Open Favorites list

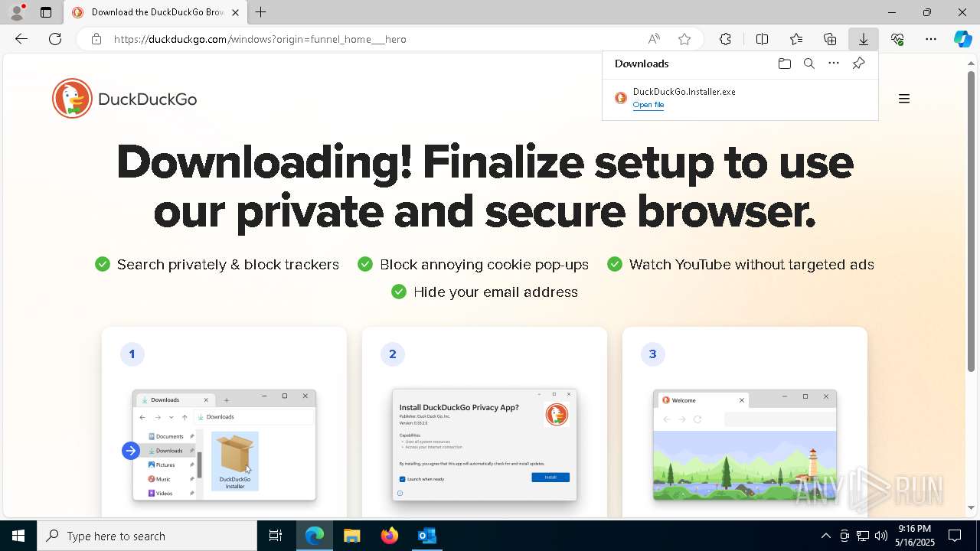point(796,39)
